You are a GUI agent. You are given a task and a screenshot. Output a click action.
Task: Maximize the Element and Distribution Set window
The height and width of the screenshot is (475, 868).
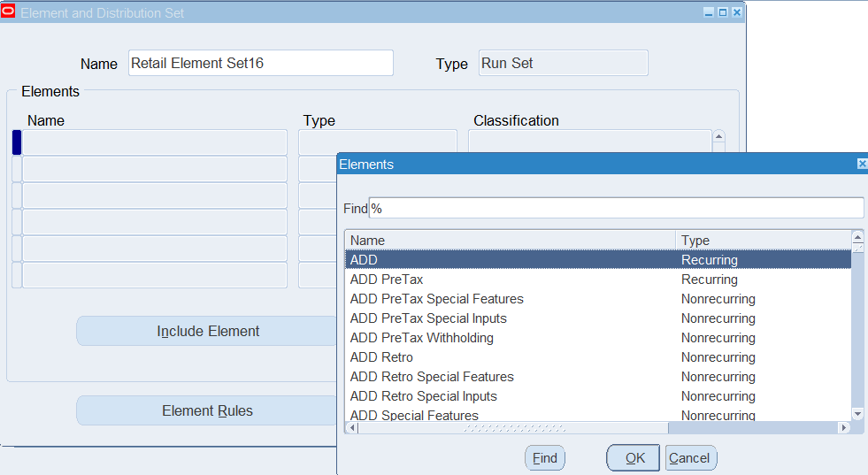(723, 12)
